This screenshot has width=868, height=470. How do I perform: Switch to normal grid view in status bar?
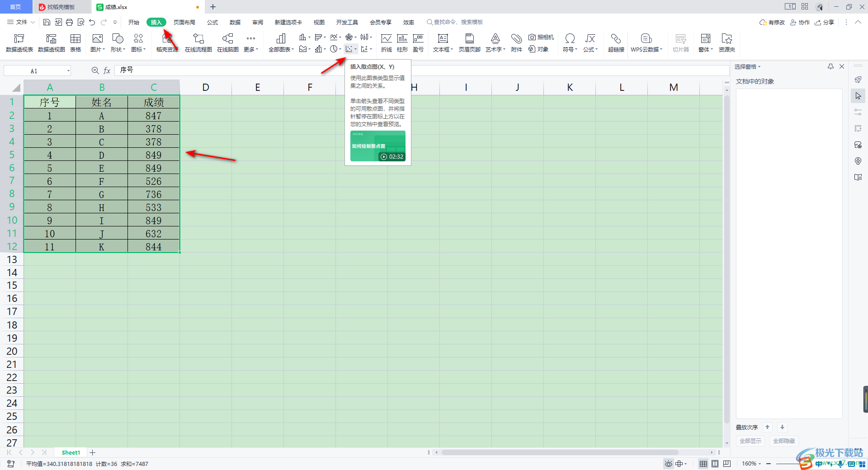tap(703, 464)
